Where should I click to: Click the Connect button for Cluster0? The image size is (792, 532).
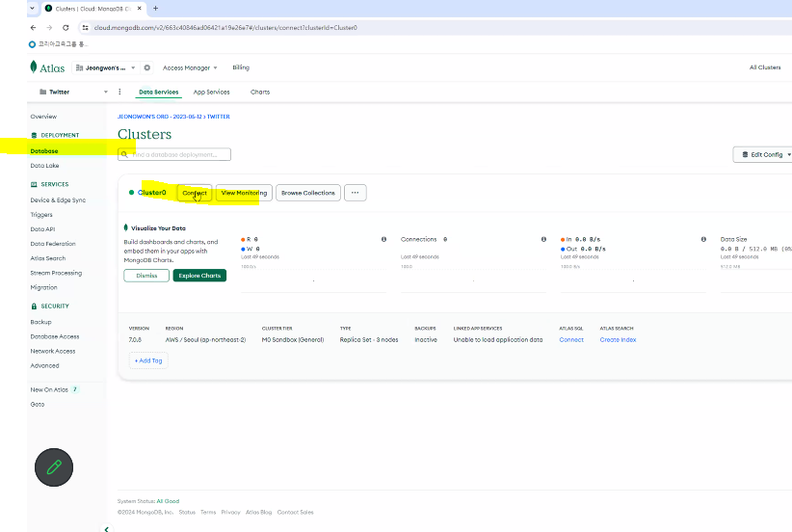pyautogui.click(x=195, y=193)
